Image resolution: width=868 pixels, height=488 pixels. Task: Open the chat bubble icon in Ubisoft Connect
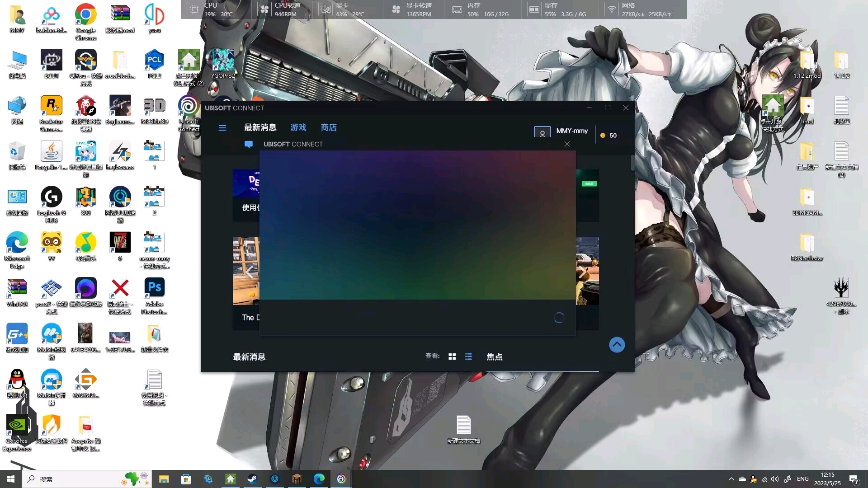(249, 144)
